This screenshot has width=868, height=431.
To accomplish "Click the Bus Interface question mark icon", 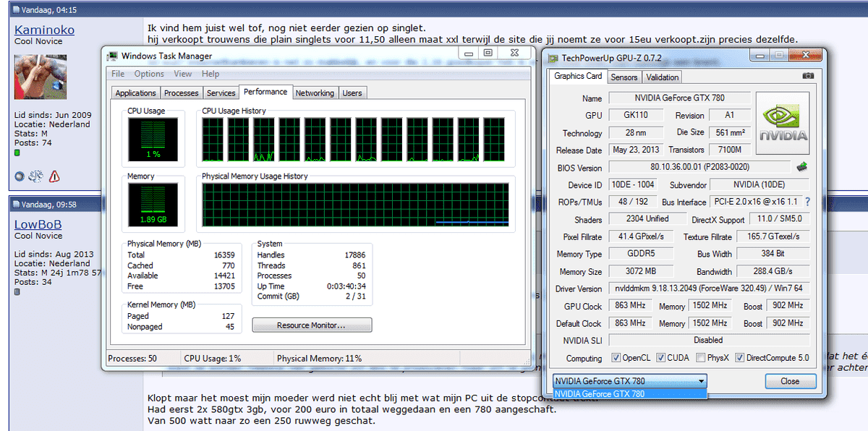I will coord(807,202).
